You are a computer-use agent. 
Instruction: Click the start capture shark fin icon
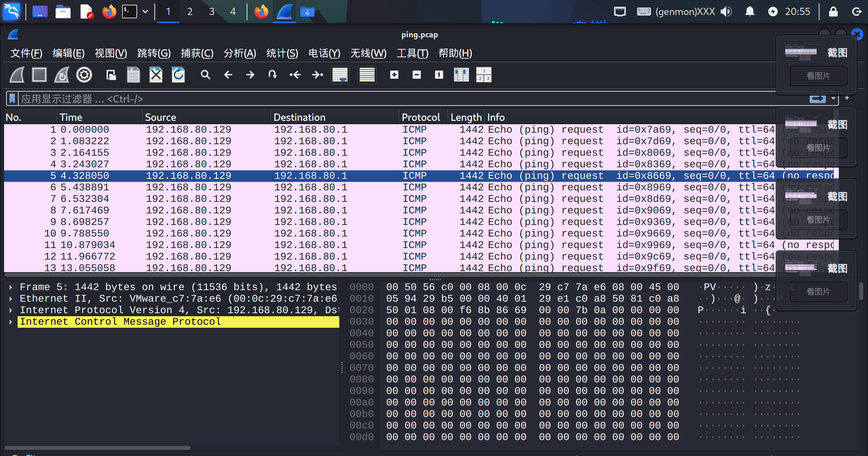click(x=17, y=75)
